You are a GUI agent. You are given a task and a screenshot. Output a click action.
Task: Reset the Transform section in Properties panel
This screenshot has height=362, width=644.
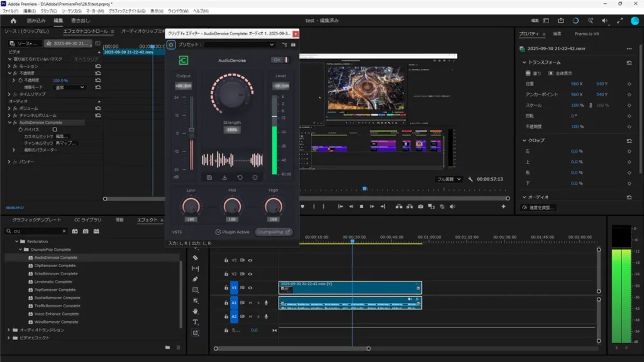tap(629, 62)
